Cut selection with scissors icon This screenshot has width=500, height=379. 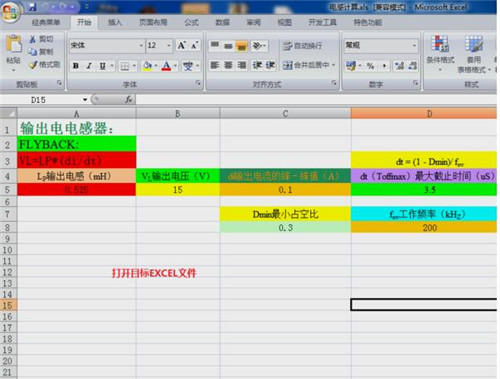(32, 39)
